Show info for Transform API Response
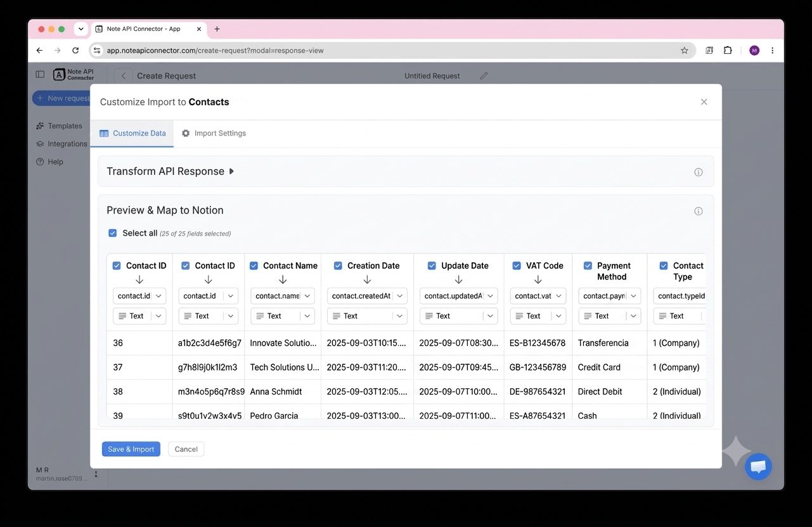This screenshot has height=527, width=812. pyautogui.click(x=699, y=172)
